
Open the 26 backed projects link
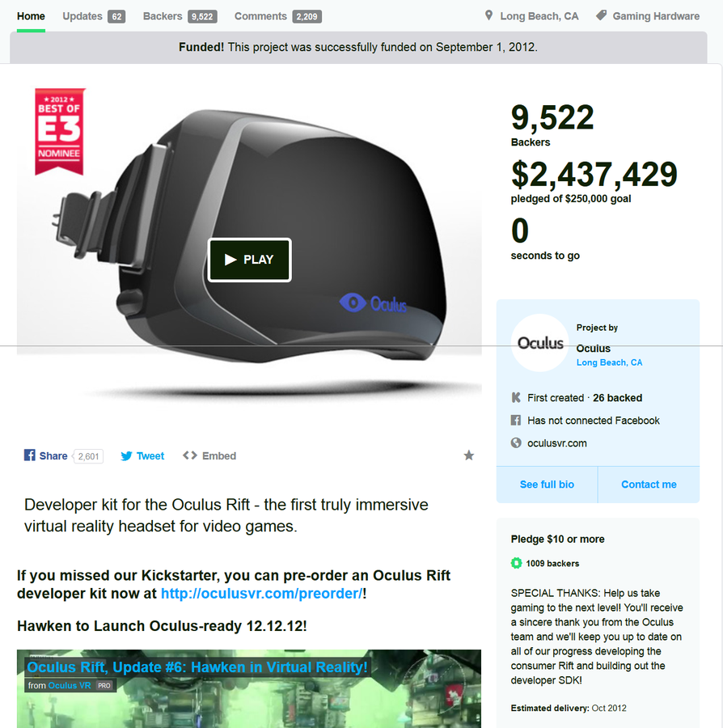point(617,398)
